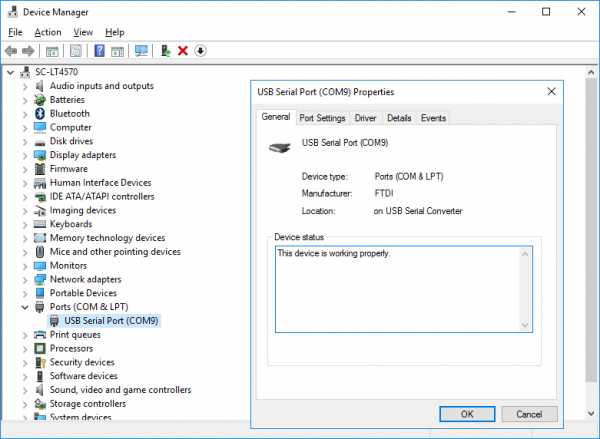Click the Bluetooth category icon

(40, 114)
